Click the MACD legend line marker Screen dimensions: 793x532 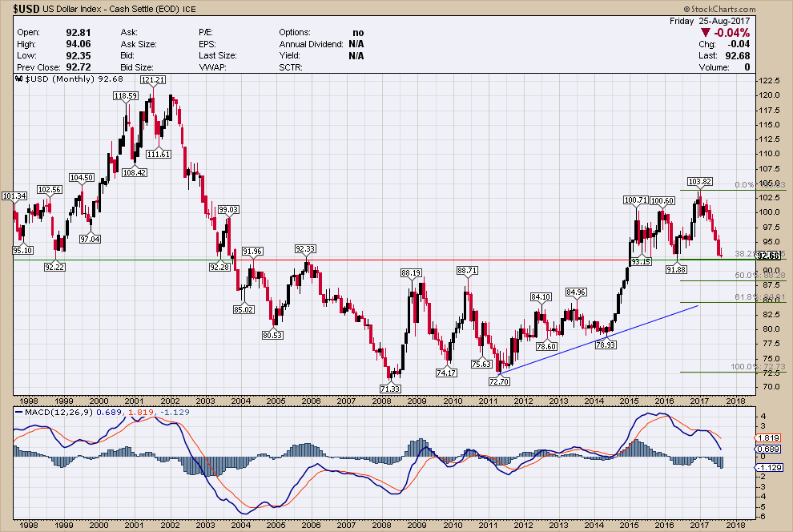19,413
